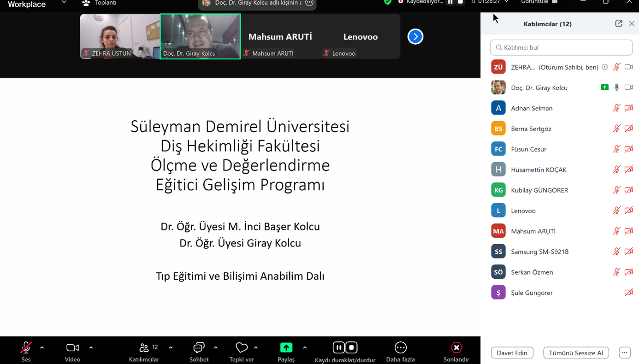Toggle Adnan Selman's muted microphone icon

pos(616,108)
